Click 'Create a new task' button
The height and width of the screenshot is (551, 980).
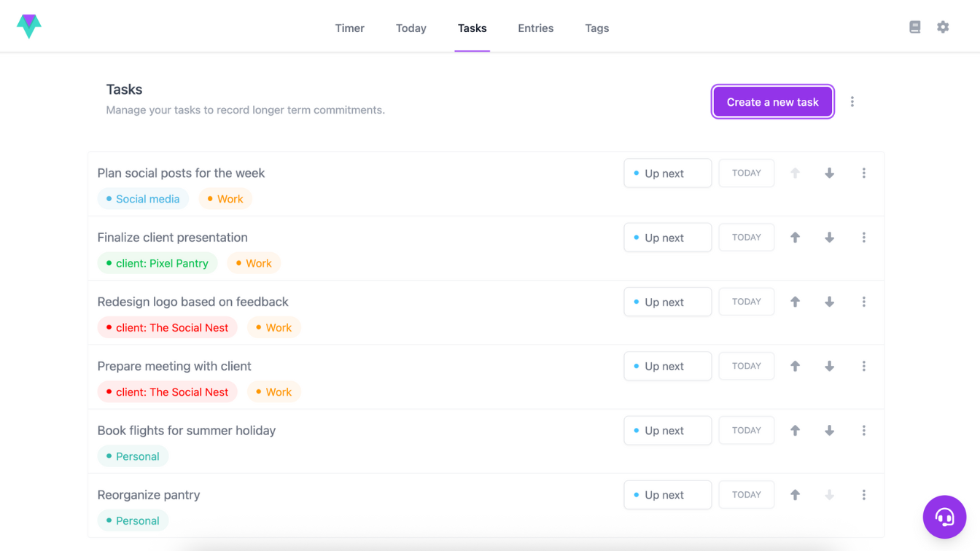[772, 102]
